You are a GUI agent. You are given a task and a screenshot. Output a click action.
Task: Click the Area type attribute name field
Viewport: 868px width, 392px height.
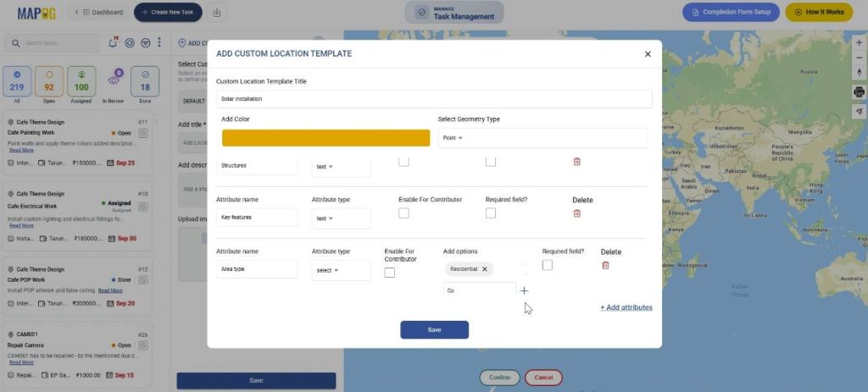tap(257, 269)
